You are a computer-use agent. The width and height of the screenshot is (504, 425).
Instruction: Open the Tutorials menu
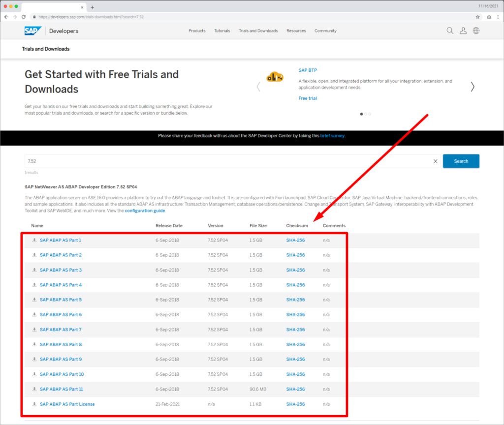(222, 31)
